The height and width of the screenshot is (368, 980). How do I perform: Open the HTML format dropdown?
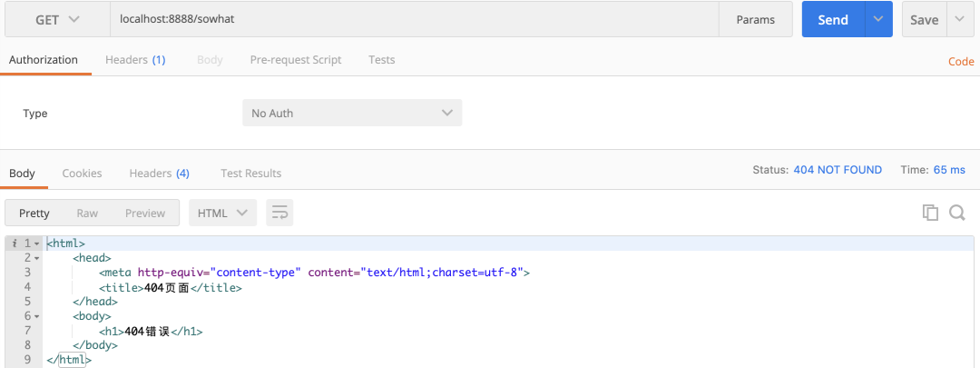222,213
